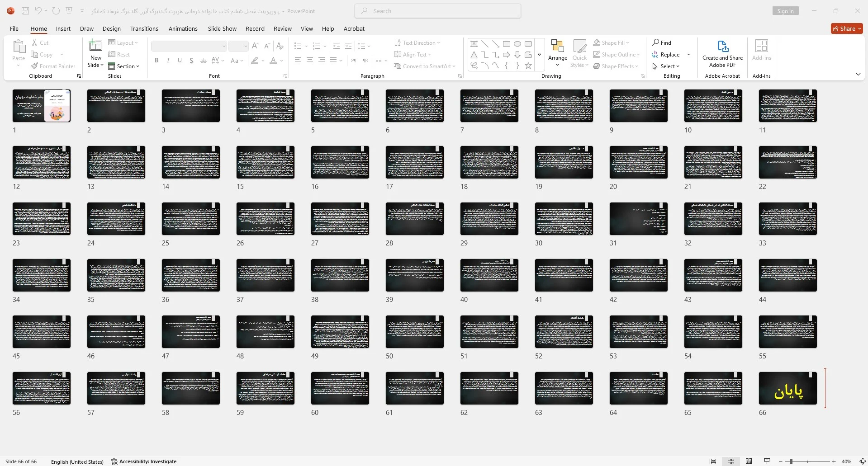
Task: Toggle Strikethrough formatting
Action: [x=203, y=61]
